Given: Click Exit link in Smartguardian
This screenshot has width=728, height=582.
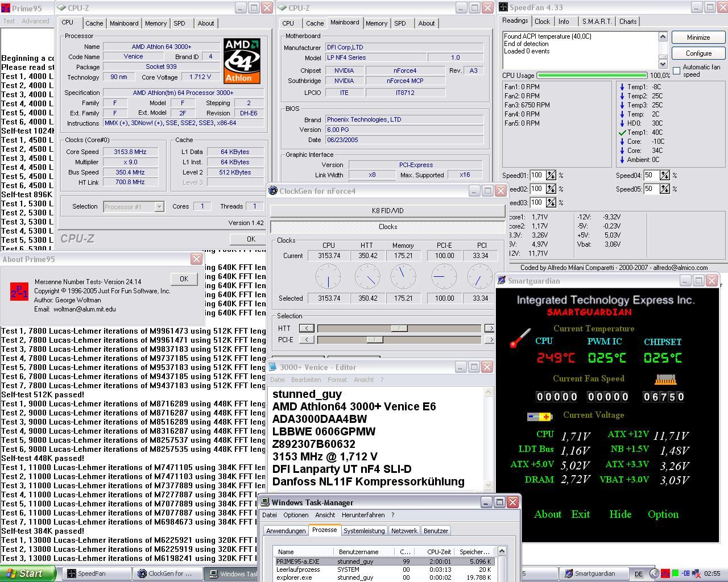Looking at the screenshot, I should pyautogui.click(x=580, y=514).
